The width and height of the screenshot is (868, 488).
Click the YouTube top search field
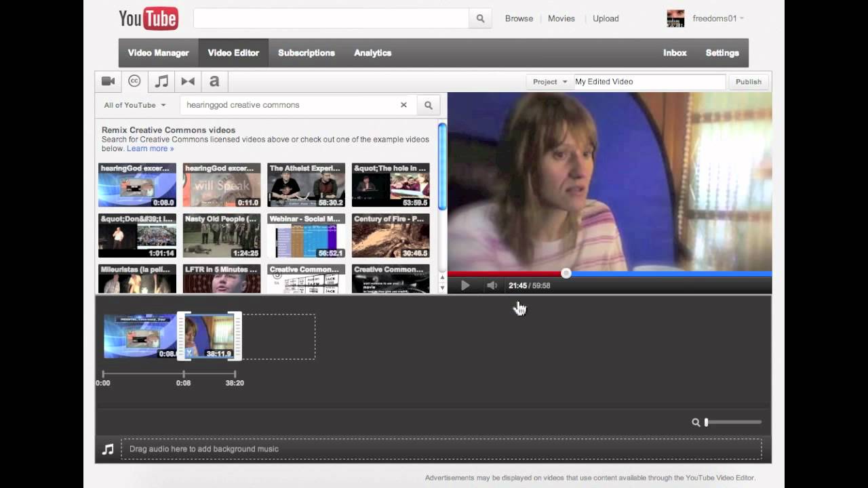click(331, 18)
